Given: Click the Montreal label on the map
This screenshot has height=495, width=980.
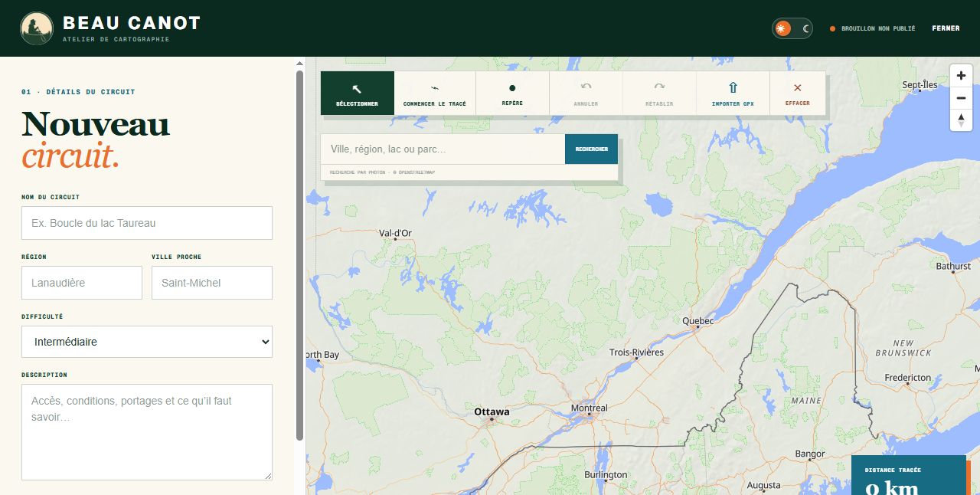Looking at the screenshot, I should [590, 408].
